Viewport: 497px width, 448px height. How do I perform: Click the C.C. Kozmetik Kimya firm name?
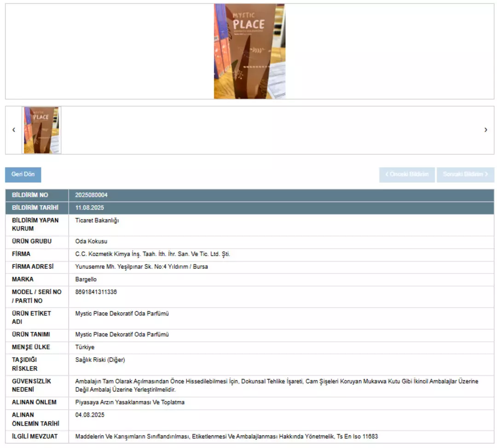coord(152,254)
